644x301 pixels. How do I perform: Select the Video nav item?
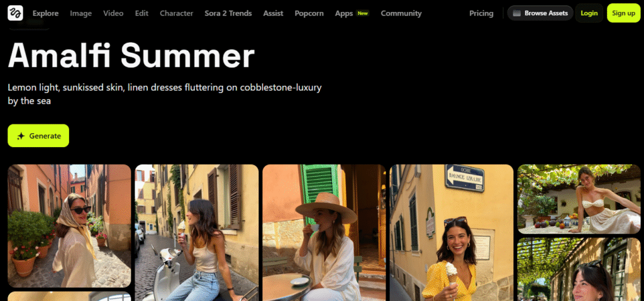(x=113, y=13)
